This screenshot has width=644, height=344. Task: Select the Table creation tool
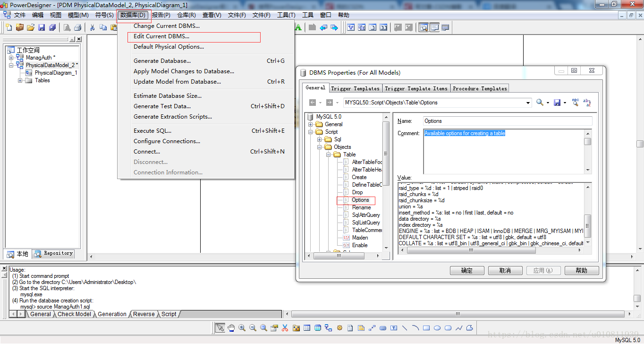click(307, 327)
